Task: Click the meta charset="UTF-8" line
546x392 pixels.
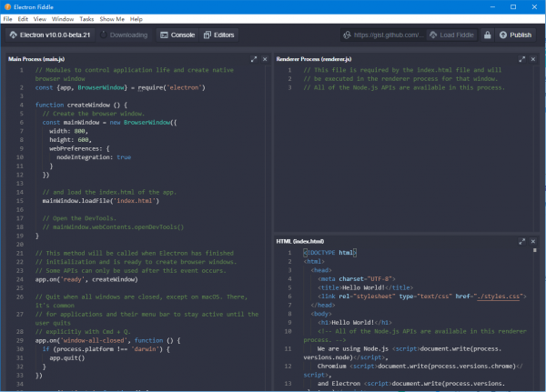Action: [x=356, y=279]
